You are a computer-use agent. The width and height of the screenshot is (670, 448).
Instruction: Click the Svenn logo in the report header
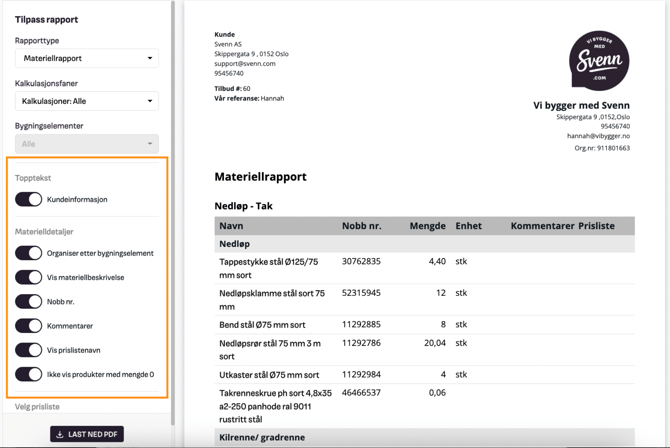[x=598, y=60]
